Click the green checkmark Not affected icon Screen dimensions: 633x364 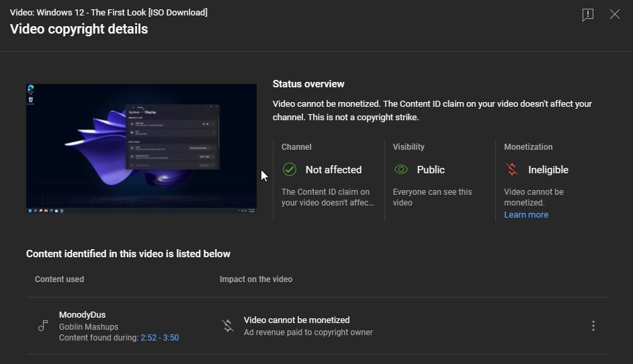pos(290,169)
